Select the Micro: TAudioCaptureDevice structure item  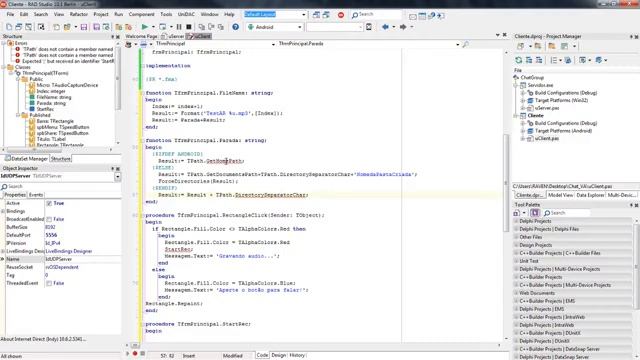click(x=67, y=85)
